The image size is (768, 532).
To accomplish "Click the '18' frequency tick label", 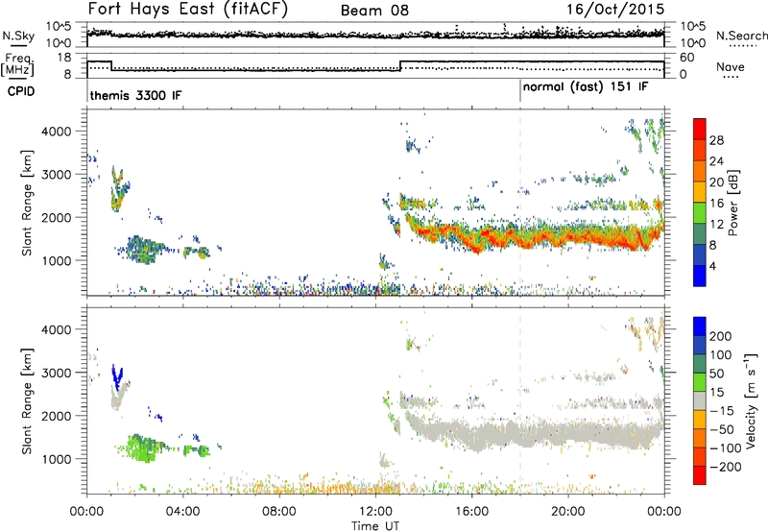I will tap(64, 58).
